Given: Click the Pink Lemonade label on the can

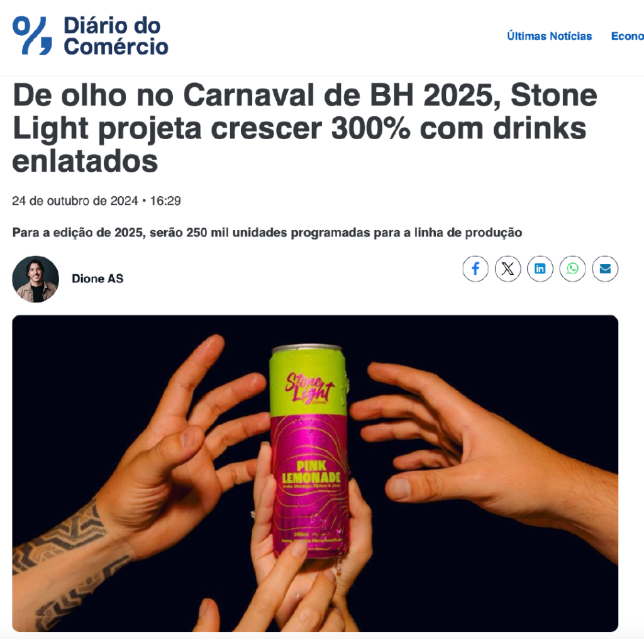Looking at the screenshot, I should (x=311, y=472).
